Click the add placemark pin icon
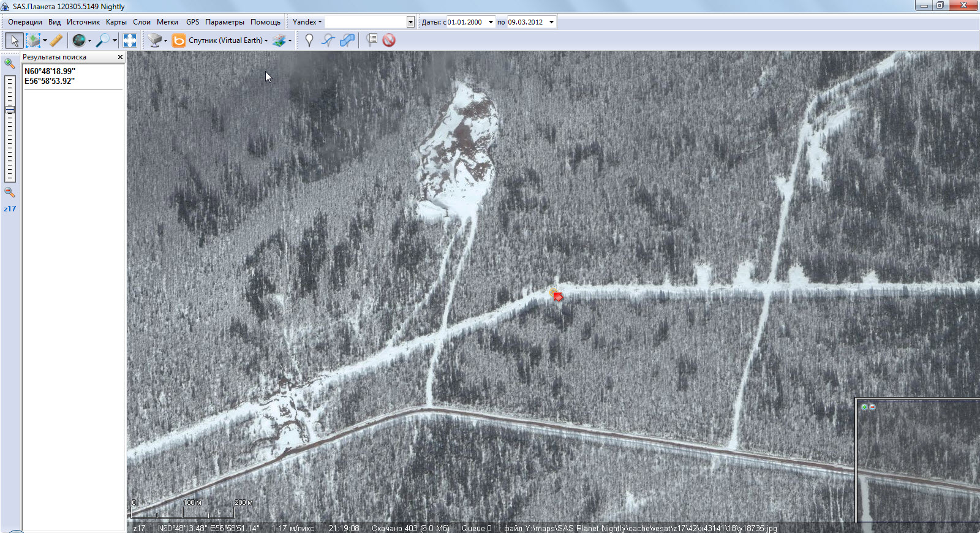 309,40
